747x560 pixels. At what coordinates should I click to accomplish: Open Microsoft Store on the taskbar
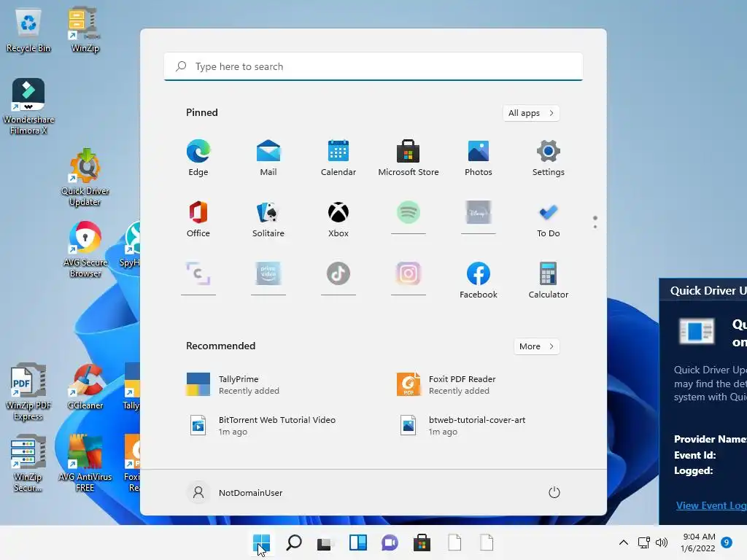[x=422, y=542]
